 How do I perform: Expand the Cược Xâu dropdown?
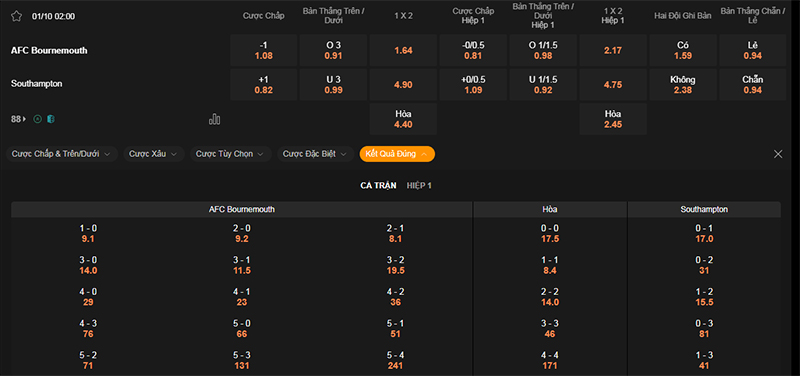[154, 154]
